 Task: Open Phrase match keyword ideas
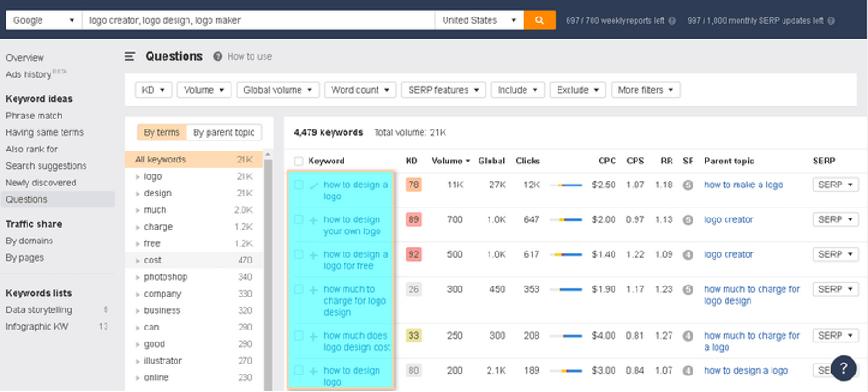click(x=34, y=116)
